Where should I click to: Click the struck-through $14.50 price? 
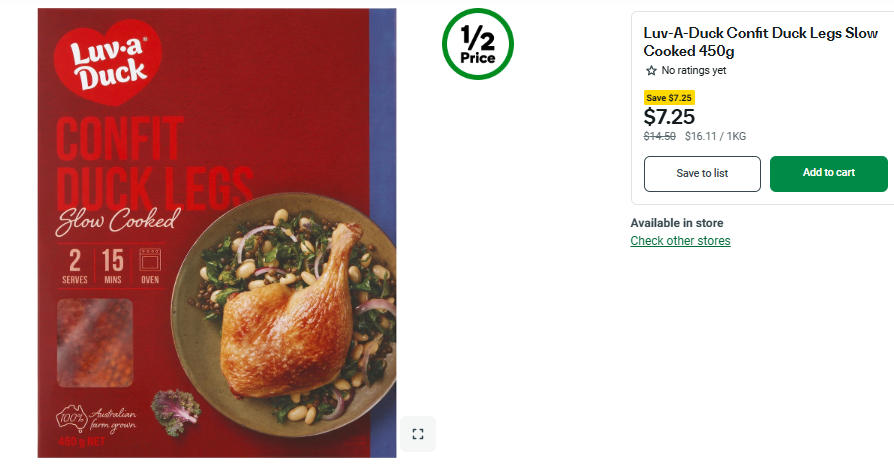pos(660,136)
